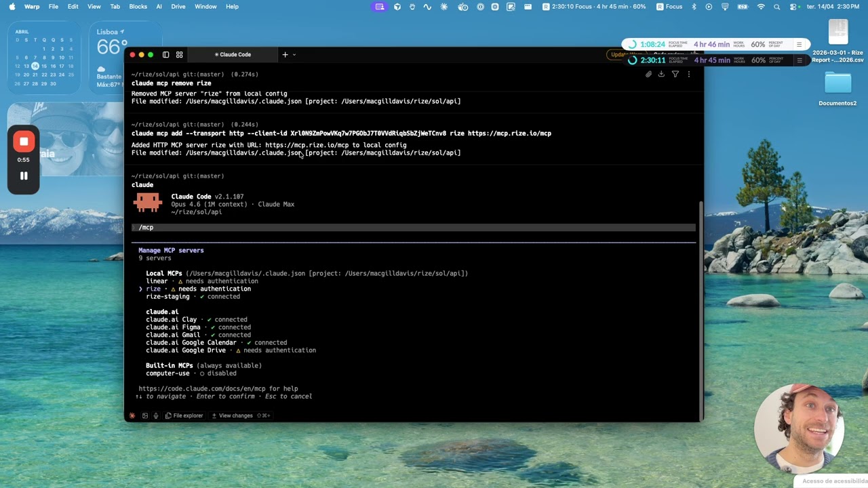Open the Window menu
The image size is (868, 488).
tap(205, 6)
